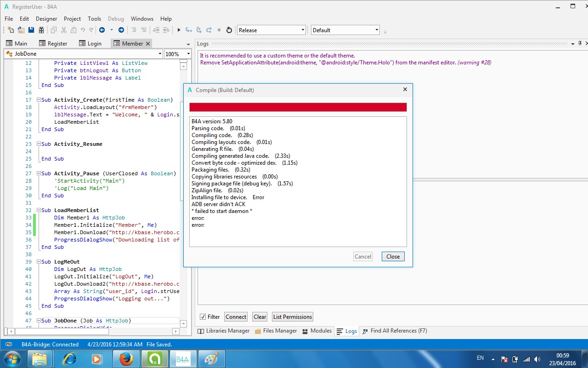Click the Open project toolbar icon
The height and width of the screenshot is (368, 588).
pyautogui.click(x=21, y=30)
